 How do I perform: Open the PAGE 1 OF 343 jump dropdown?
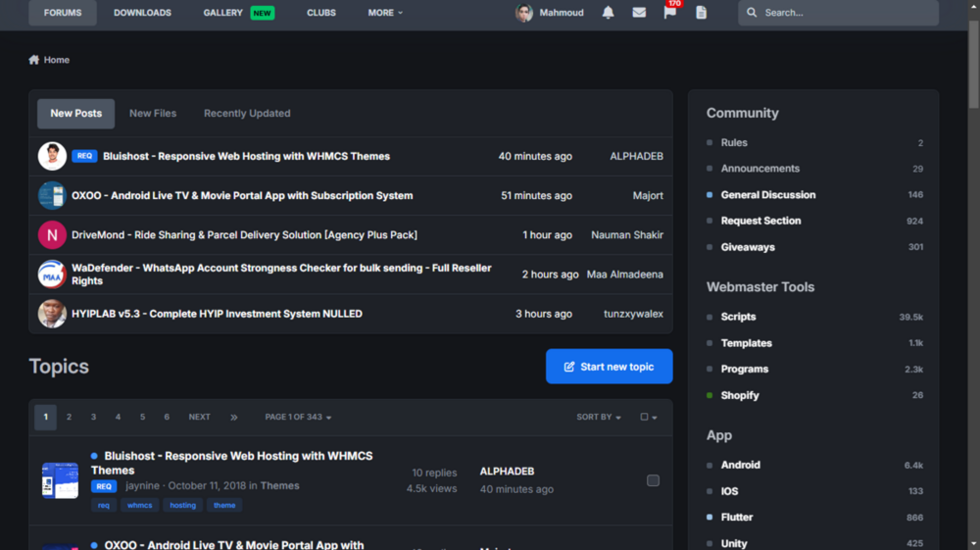[x=298, y=417]
